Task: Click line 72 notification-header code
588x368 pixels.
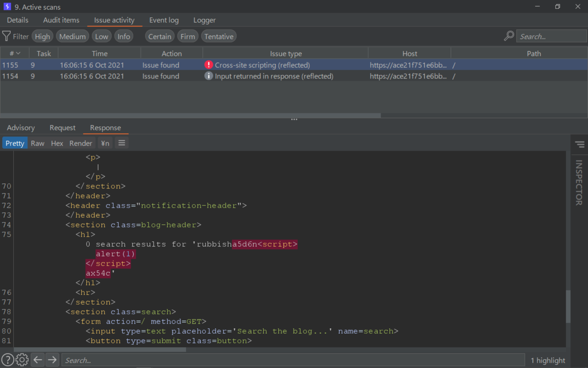Action: (156, 206)
